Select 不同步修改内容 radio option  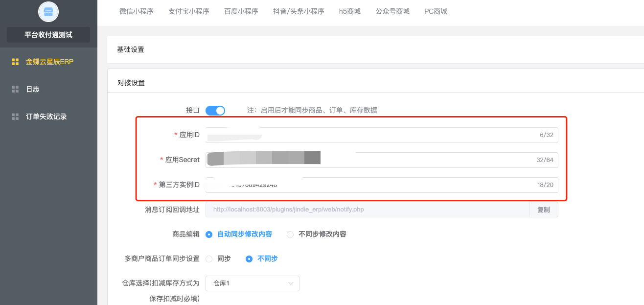coord(290,235)
